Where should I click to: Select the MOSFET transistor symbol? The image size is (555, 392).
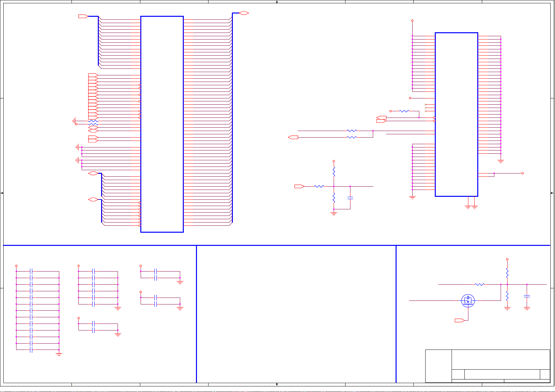point(468,301)
